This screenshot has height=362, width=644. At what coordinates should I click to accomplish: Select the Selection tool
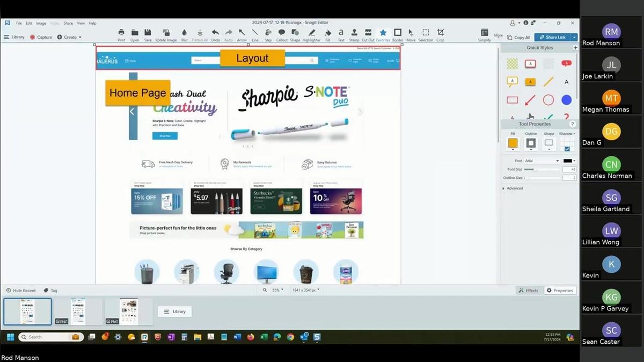tap(426, 33)
